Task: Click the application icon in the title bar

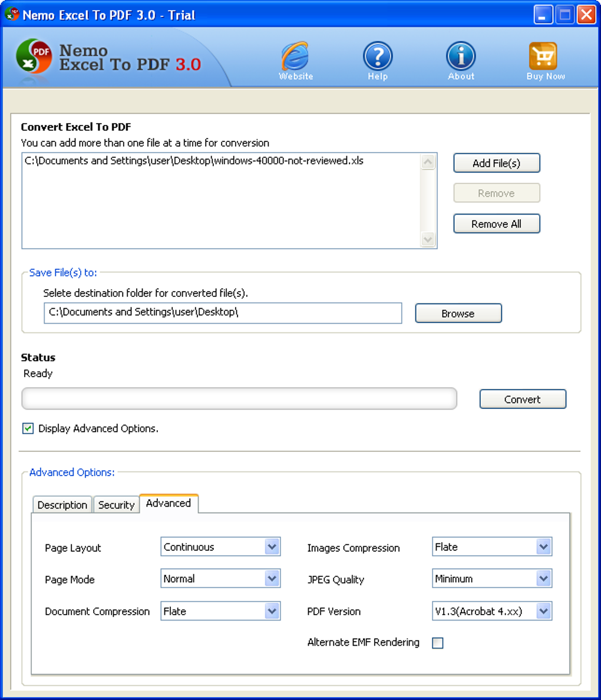Action: [11, 14]
